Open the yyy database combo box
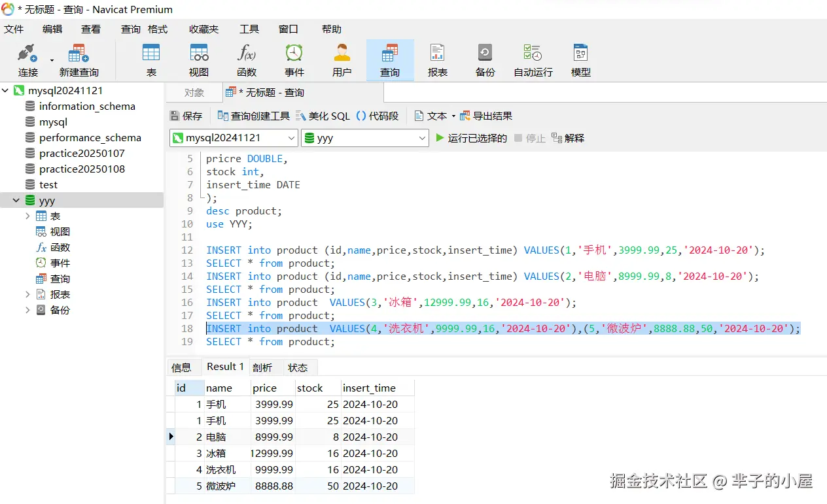The height and width of the screenshot is (504, 827). pos(365,138)
